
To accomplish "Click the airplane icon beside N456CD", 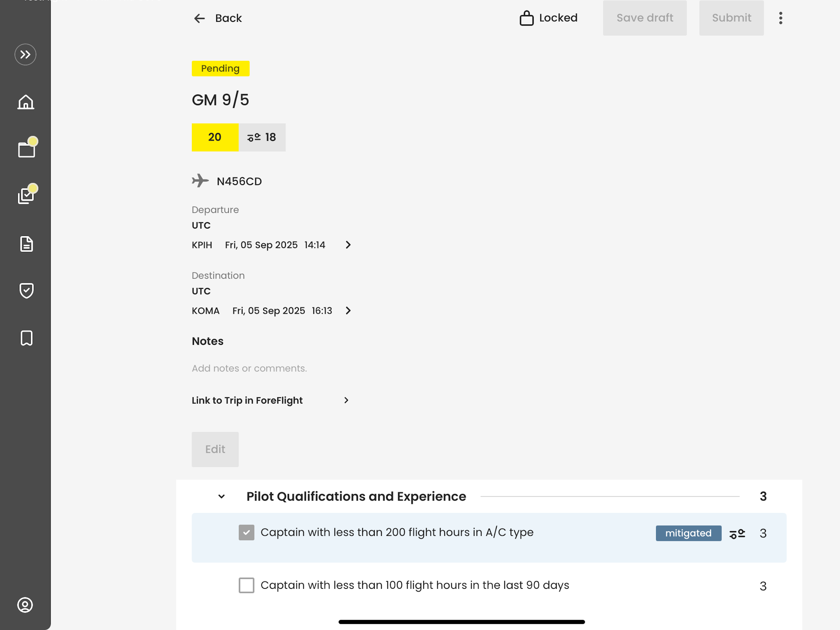I will click(x=200, y=181).
